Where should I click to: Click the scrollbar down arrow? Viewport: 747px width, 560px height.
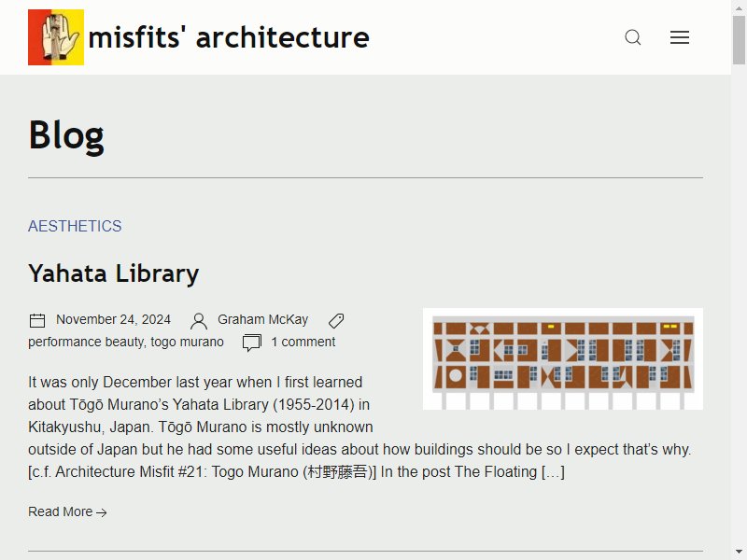pyautogui.click(x=739, y=553)
